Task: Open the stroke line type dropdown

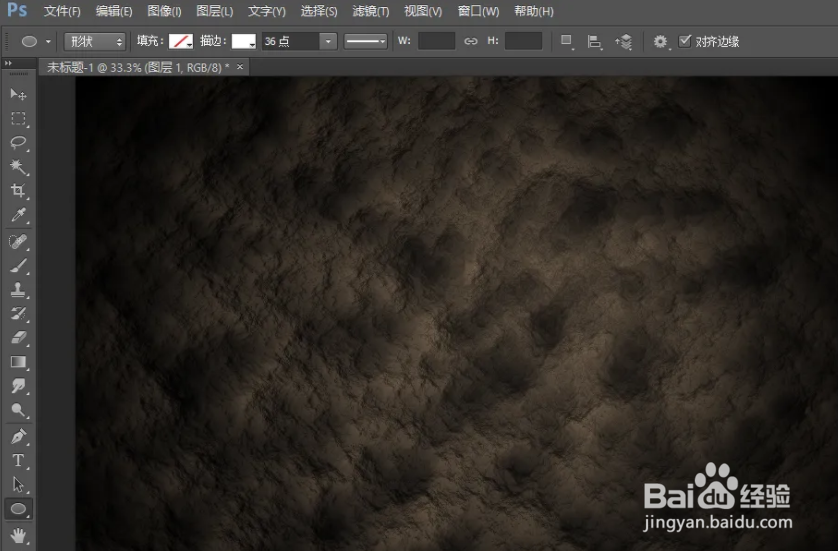Action: pos(366,41)
